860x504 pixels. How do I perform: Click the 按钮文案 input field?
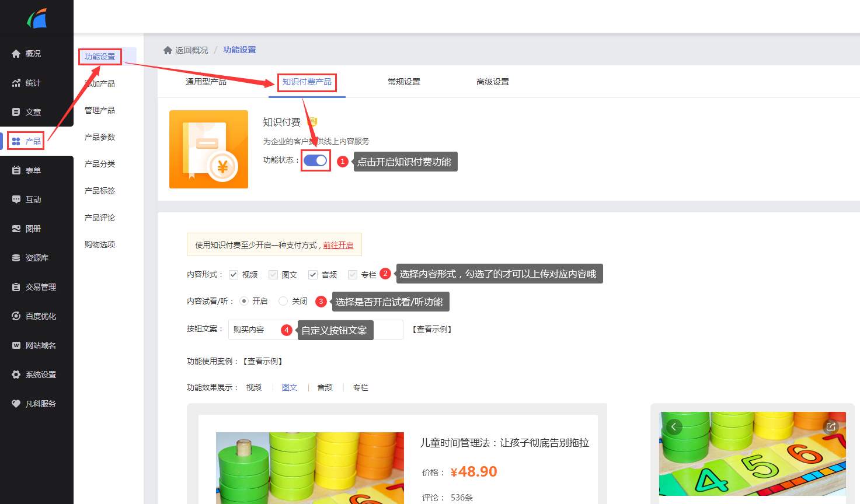tap(316, 330)
